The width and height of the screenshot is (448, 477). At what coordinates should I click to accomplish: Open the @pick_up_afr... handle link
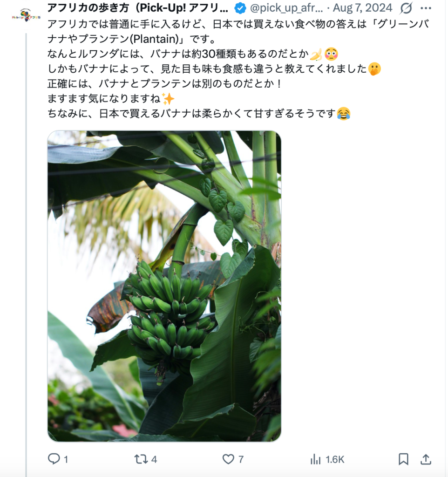(286, 8)
